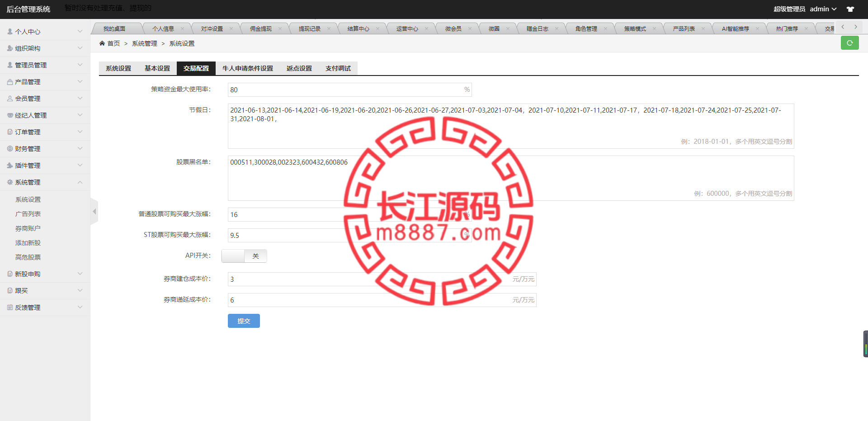The image size is (868, 421).
Task: Close the 运营中心 tab
Action: point(426,28)
